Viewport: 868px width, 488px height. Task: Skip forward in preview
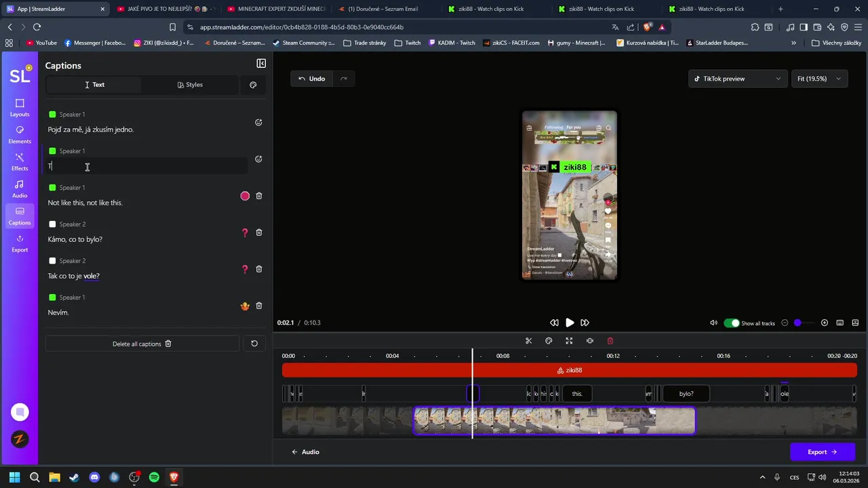(585, 323)
